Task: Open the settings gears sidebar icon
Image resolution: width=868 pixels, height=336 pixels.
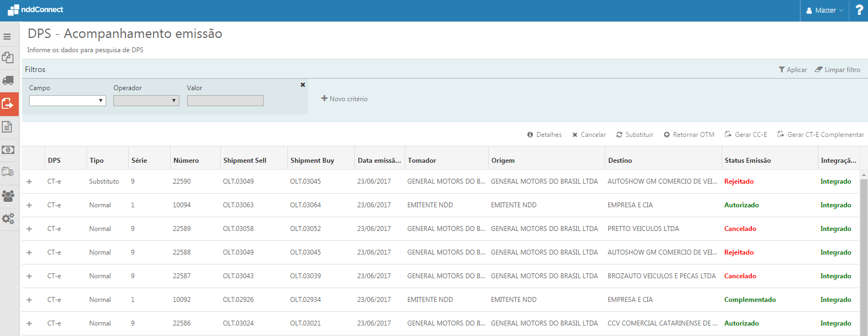Action: pos(8,219)
